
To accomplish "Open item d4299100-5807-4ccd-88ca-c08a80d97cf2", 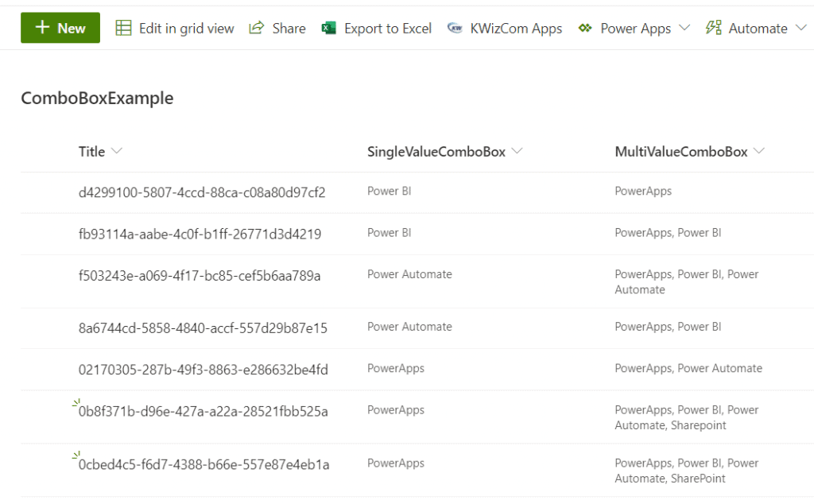I will pyautogui.click(x=202, y=192).
